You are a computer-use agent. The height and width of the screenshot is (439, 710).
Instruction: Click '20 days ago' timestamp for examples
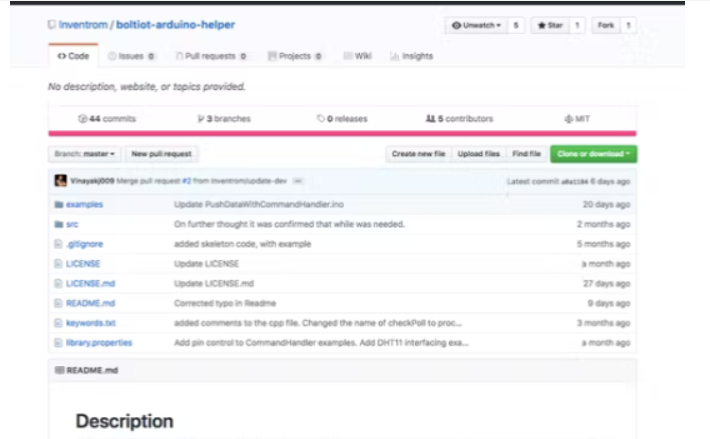[606, 205]
